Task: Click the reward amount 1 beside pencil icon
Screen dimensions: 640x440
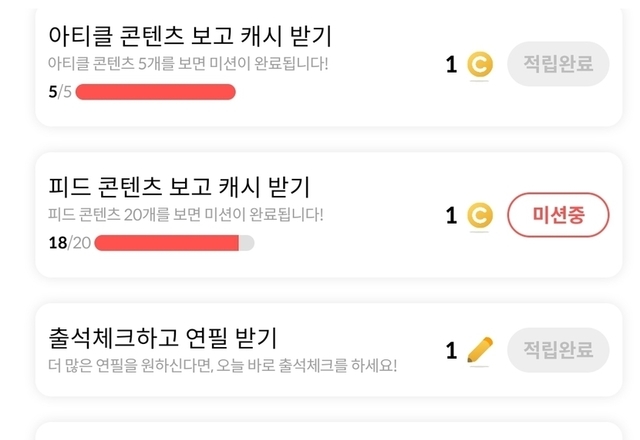Action: click(x=451, y=350)
